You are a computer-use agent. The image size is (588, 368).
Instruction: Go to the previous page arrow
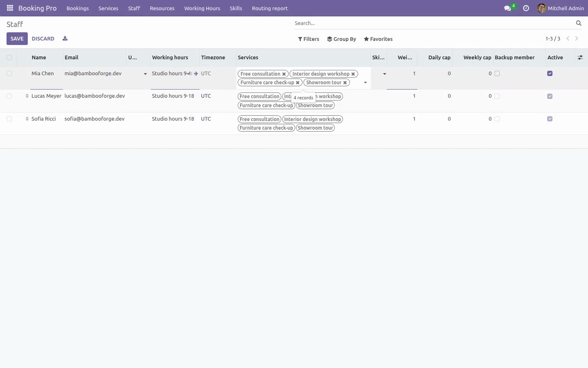point(568,39)
